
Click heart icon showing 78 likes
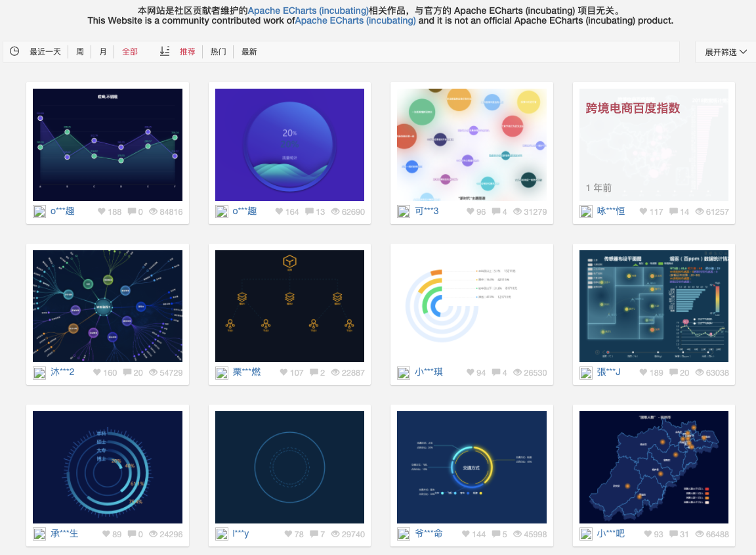[x=288, y=534]
